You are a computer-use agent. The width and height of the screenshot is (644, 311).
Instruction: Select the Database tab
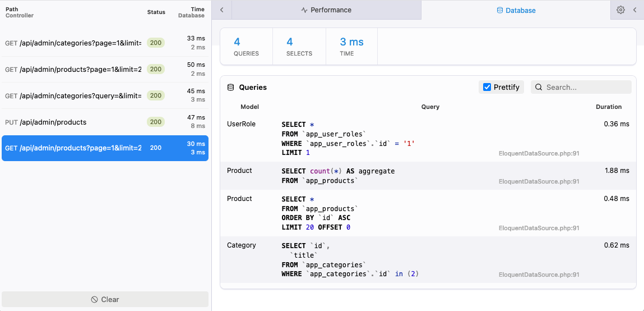pyautogui.click(x=516, y=10)
